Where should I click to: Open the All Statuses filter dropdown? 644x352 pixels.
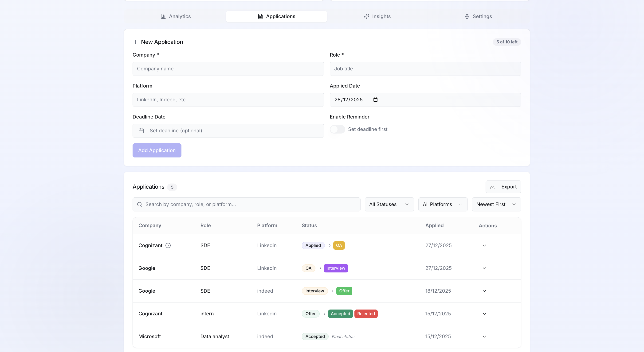[x=389, y=204]
